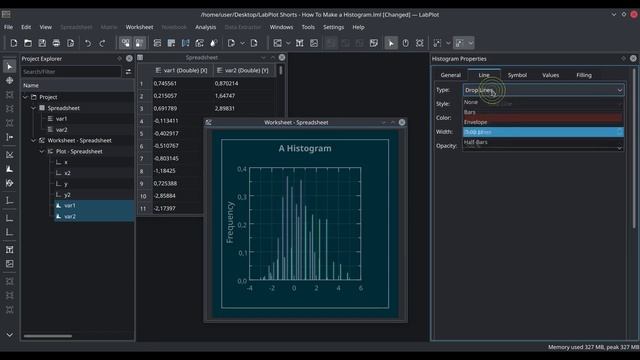The width and height of the screenshot is (640, 360).
Task: Open the add-plot dropdown arrow
Action: click(x=288, y=43)
